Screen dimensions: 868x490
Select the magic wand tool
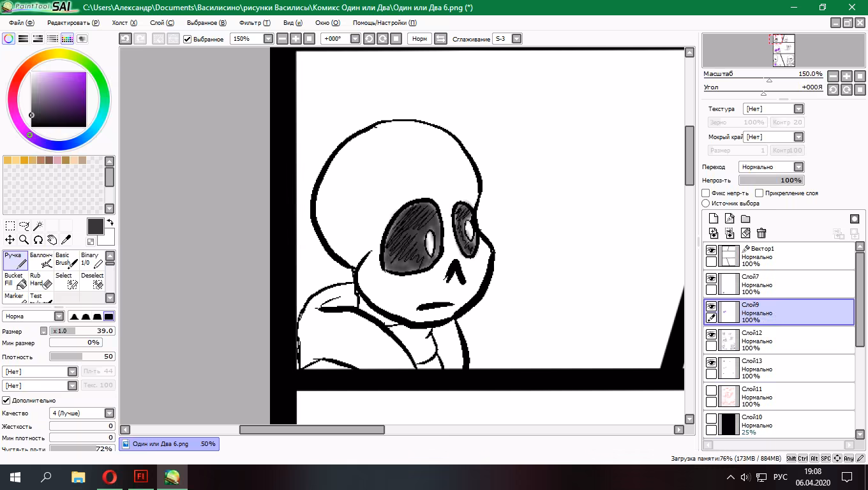point(38,226)
